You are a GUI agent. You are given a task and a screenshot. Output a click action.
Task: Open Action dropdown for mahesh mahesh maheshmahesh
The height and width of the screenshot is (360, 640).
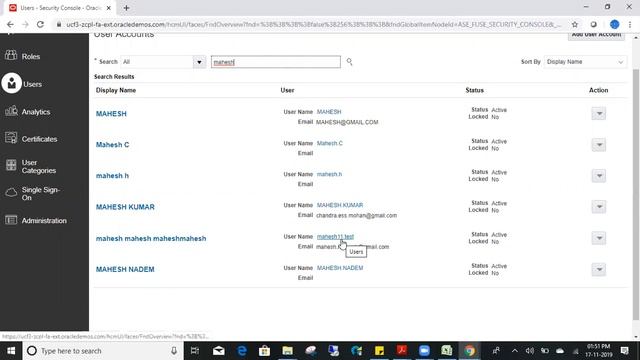click(x=599, y=238)
